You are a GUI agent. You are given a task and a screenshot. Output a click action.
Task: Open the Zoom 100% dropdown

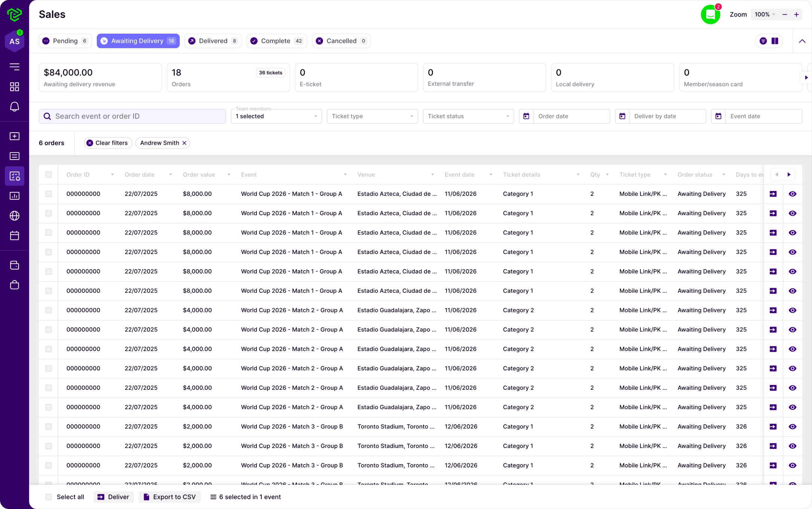pyautogui.click(x=765, y=15)
